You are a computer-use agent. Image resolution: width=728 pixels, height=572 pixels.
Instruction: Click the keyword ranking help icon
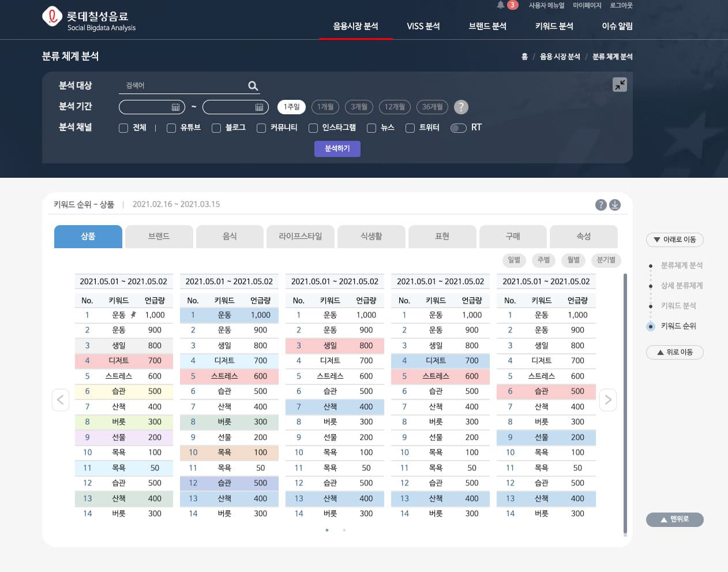click(601, 205)
